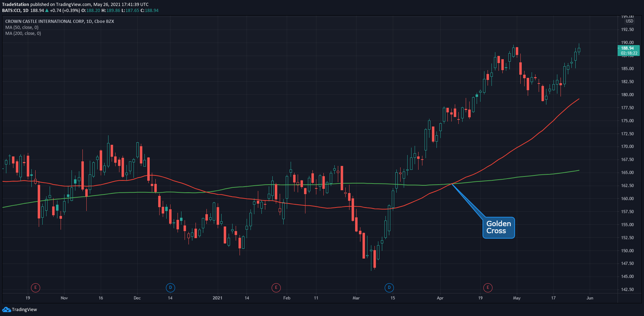Select the MA (200, close, 0) indicator label
The image size is (644, 316).
[x=23, y=33]
